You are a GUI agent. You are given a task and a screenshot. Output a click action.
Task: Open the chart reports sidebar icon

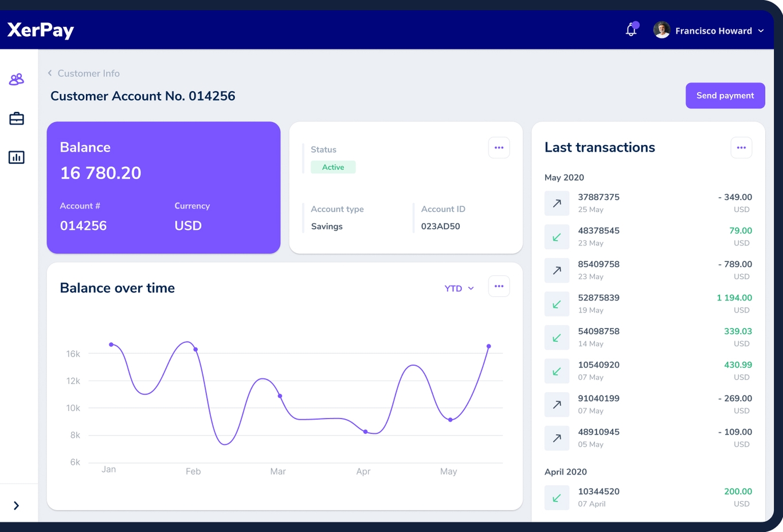pos(17,157)
